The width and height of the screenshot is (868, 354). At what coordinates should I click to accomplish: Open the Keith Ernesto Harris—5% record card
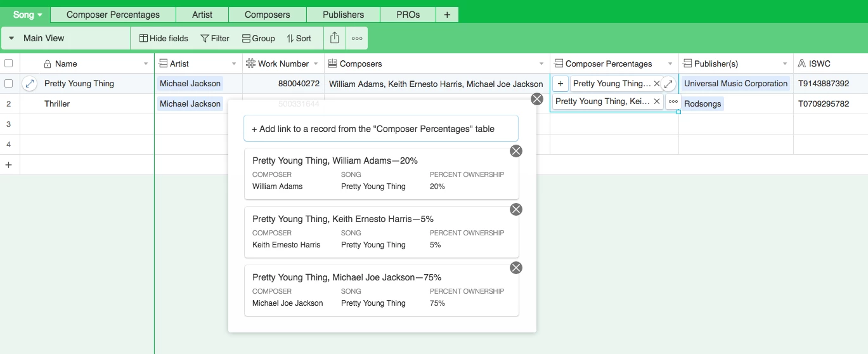click(x=381, y=232)
